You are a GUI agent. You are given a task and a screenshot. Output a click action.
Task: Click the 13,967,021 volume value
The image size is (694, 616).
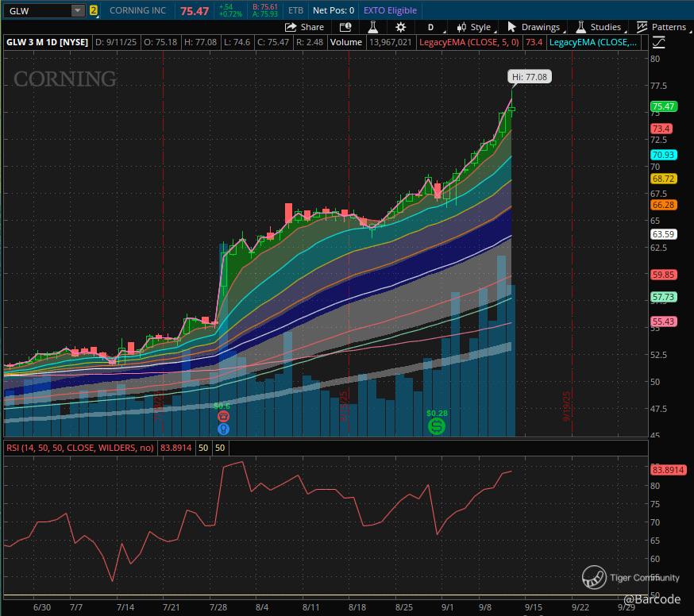[391, 42]
